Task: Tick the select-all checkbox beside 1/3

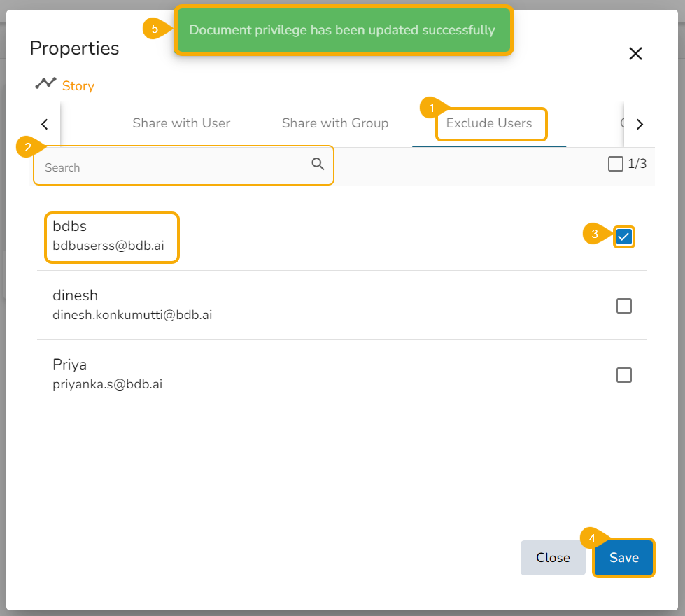Action: tap(615, 164)
